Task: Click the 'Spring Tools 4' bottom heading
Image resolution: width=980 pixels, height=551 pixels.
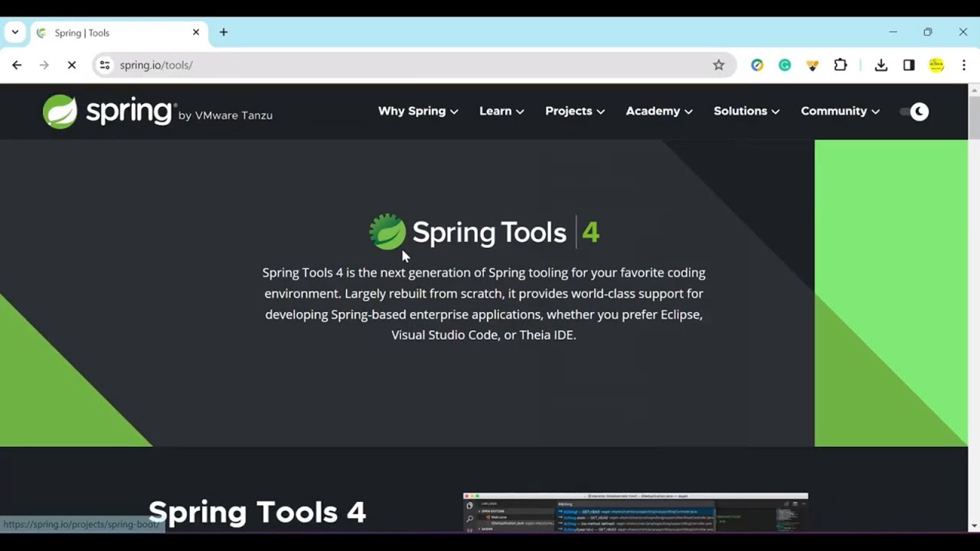Action: pos(257,512)
